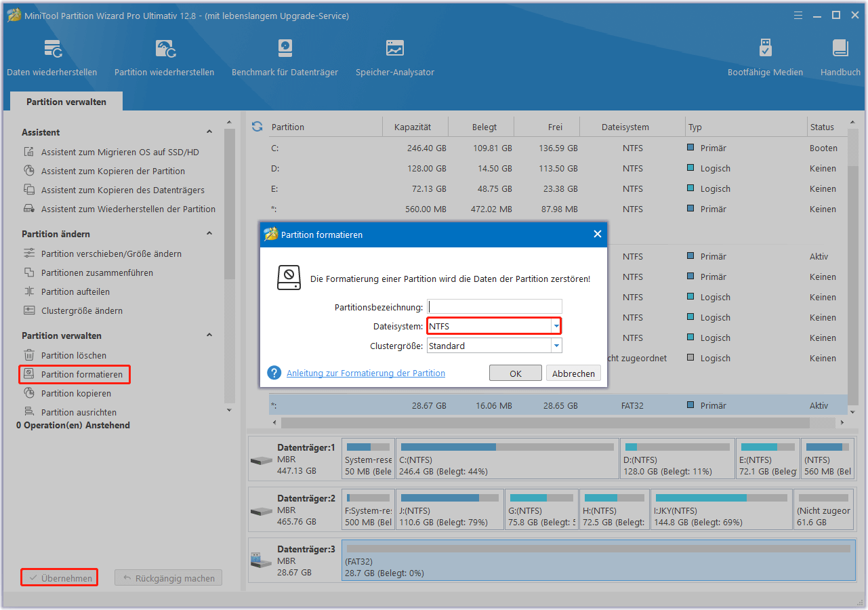
Task: Choose Partition formatieren in sidebar
Action: tap(75, 374)
